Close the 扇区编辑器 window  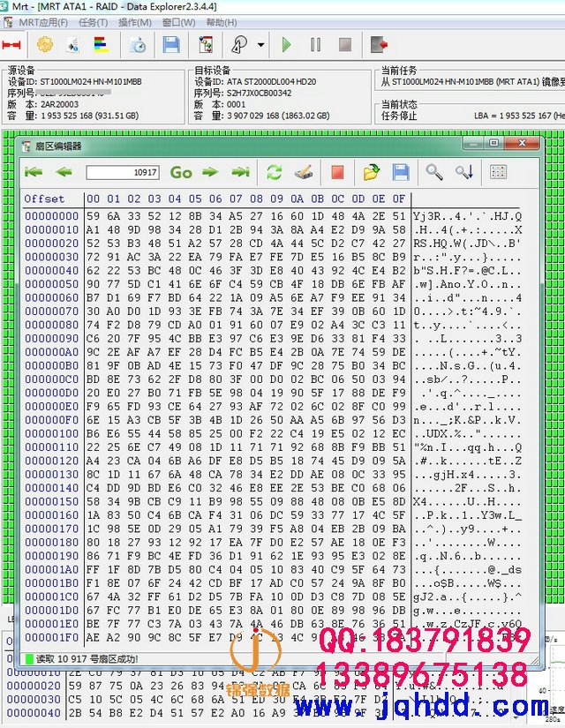coord(523,144)
